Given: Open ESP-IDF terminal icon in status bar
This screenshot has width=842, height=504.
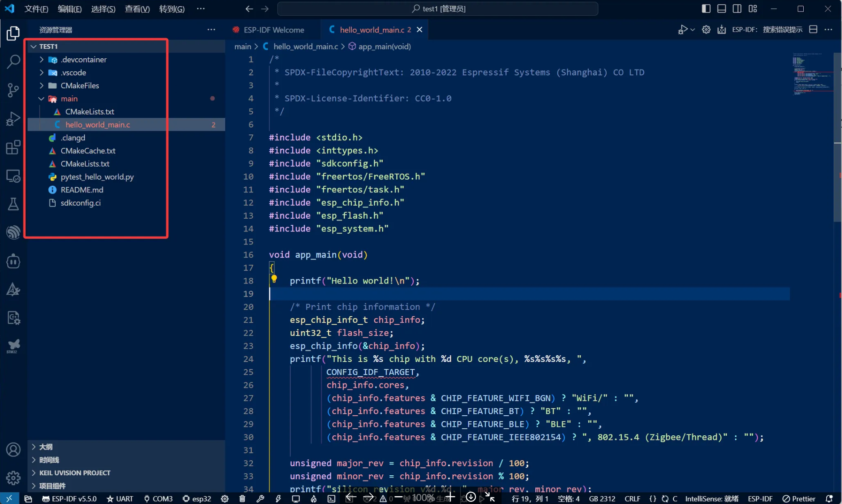Looking at the screenshot, I should pyautogui.click(x=331, y=499).
